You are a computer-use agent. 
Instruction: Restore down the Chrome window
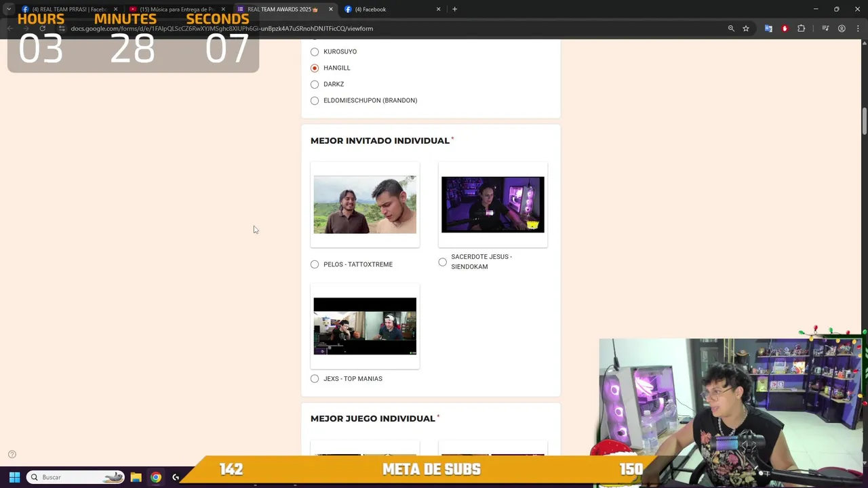point(837,9)
